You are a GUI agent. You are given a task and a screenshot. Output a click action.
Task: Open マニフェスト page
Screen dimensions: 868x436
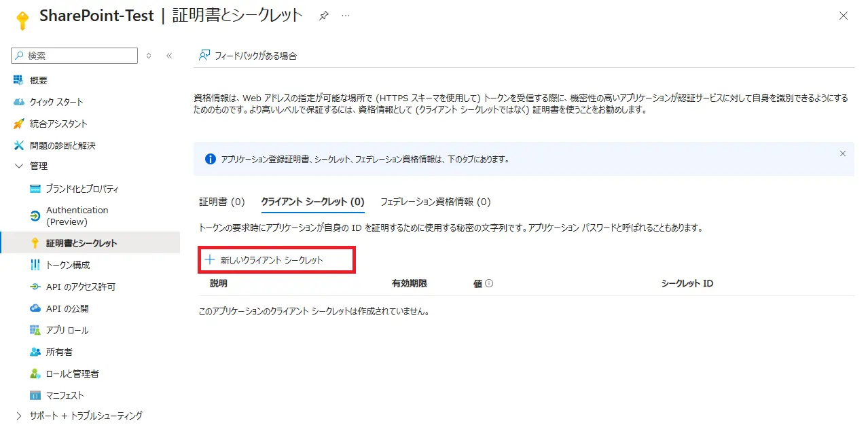click(x=65, y=395)
